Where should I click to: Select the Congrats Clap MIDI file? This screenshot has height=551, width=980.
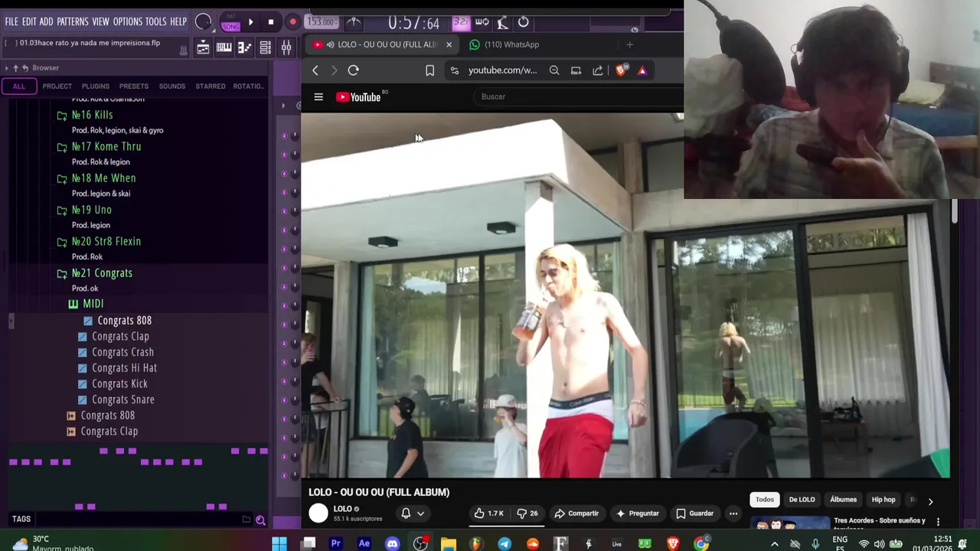tap(113, 337)
